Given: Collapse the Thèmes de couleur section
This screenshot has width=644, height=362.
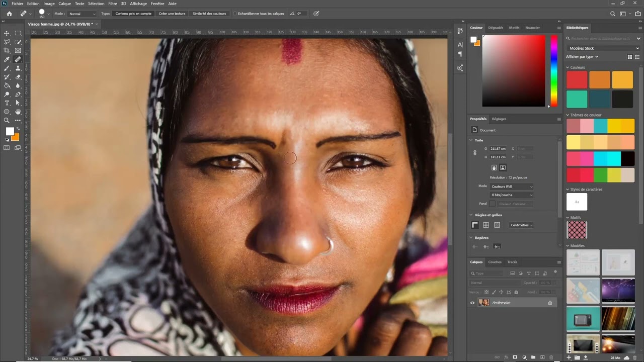Looking at the screenshot, I should click(x=568, y=115).
